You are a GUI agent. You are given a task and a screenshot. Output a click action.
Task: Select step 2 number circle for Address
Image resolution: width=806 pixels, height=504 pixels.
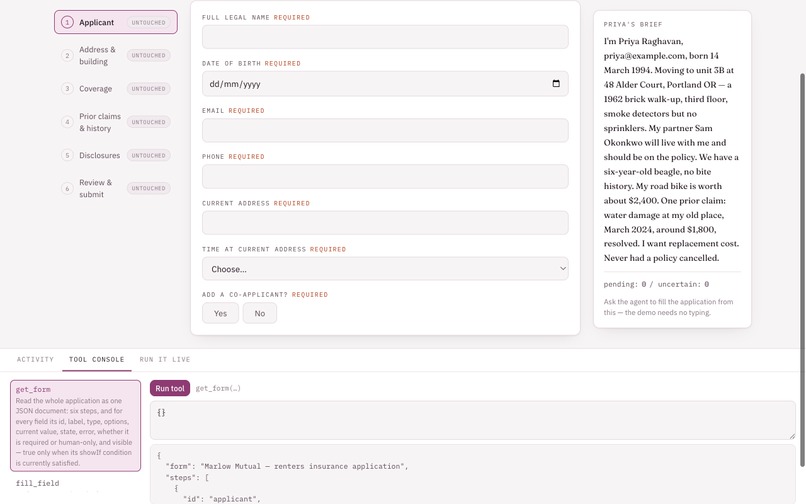67,55
